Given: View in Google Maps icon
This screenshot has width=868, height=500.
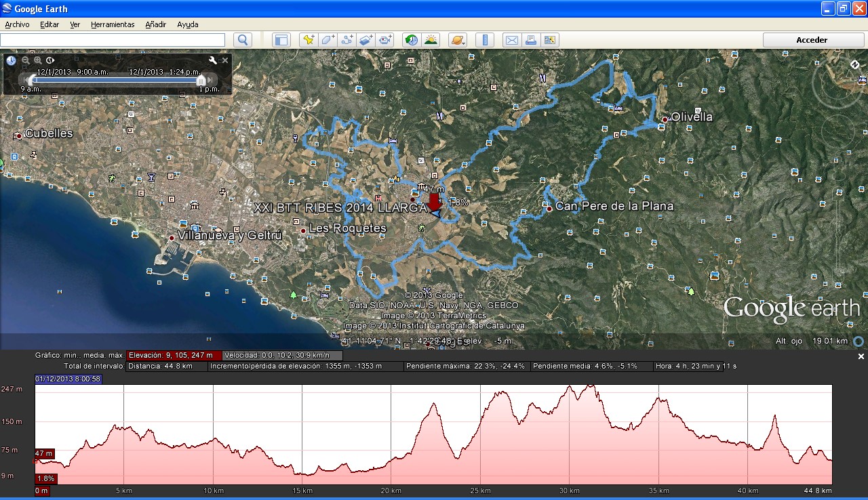Looking at the screenshot, I should point(550,40).
